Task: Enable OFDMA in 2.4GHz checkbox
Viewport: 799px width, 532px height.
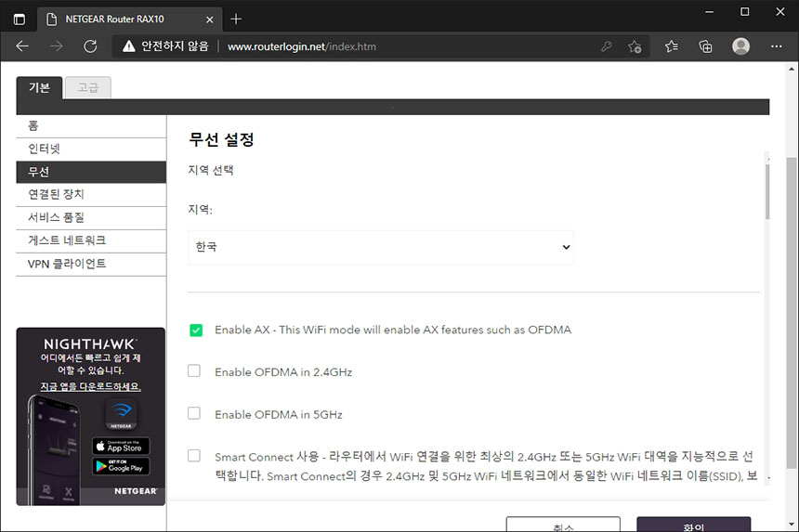Action: pyautogui.click(x=194, y=370)
